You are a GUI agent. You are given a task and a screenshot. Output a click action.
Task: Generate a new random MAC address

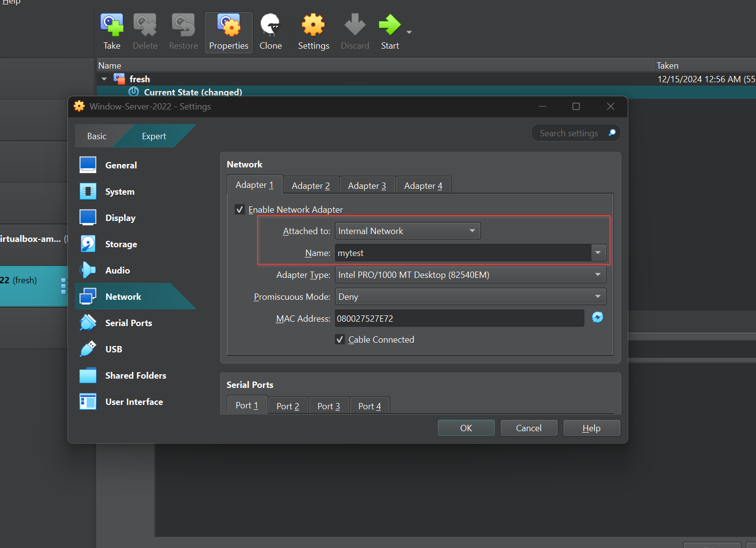(597, 318)
